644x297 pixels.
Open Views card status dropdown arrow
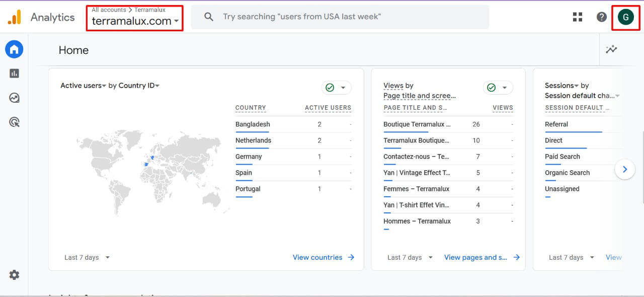tap(505, 88)
